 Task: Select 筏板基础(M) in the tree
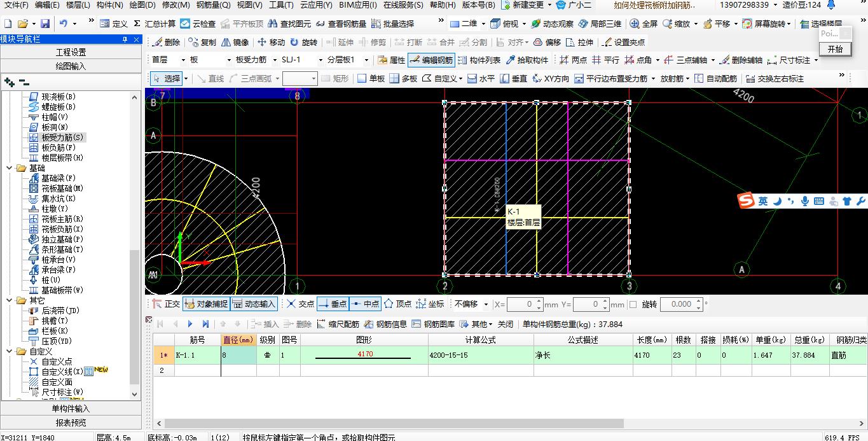(x=62, y=188)
